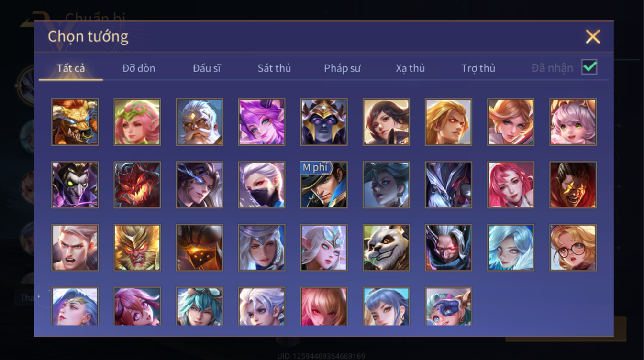Pick the blonde girl with round glasses

pos(573,248)
